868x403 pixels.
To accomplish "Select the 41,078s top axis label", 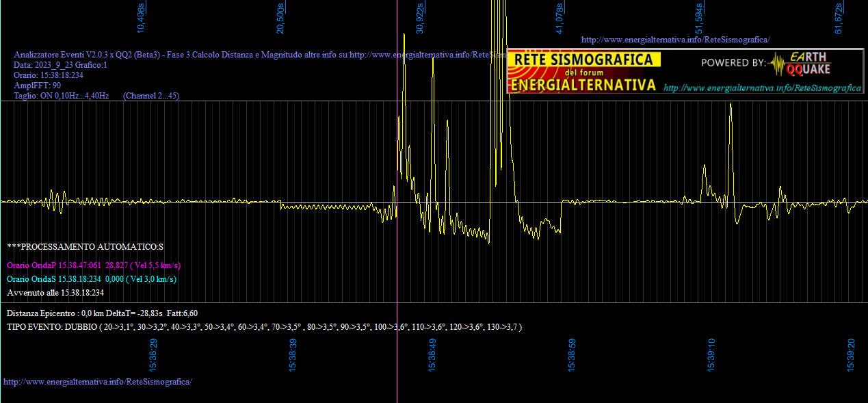I will click(560, 18).
